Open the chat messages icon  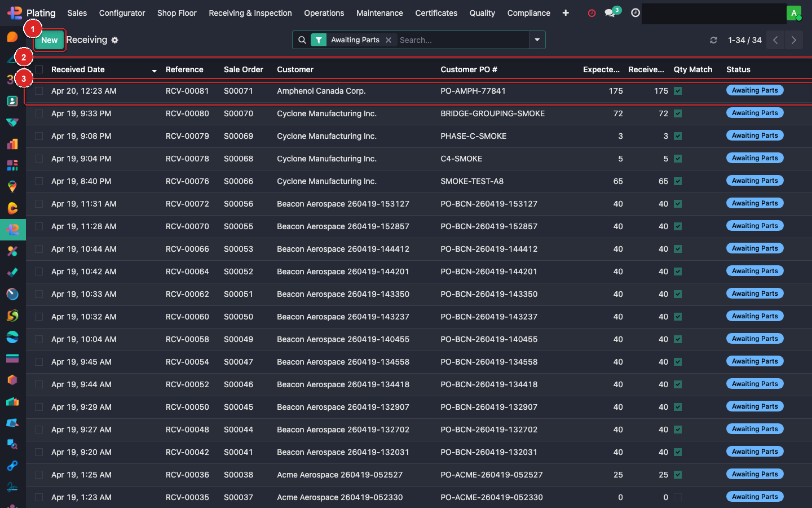[610, 13]
